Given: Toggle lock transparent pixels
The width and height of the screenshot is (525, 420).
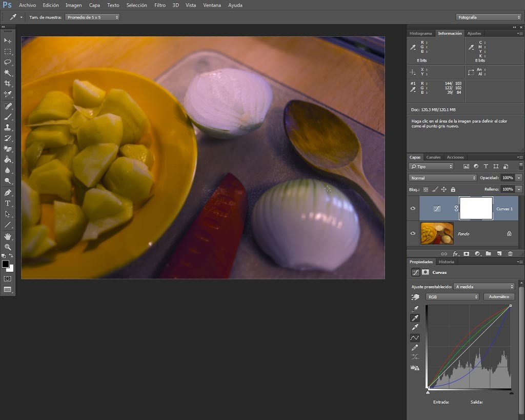Looking at the screenshot, I should click(426, 190).
